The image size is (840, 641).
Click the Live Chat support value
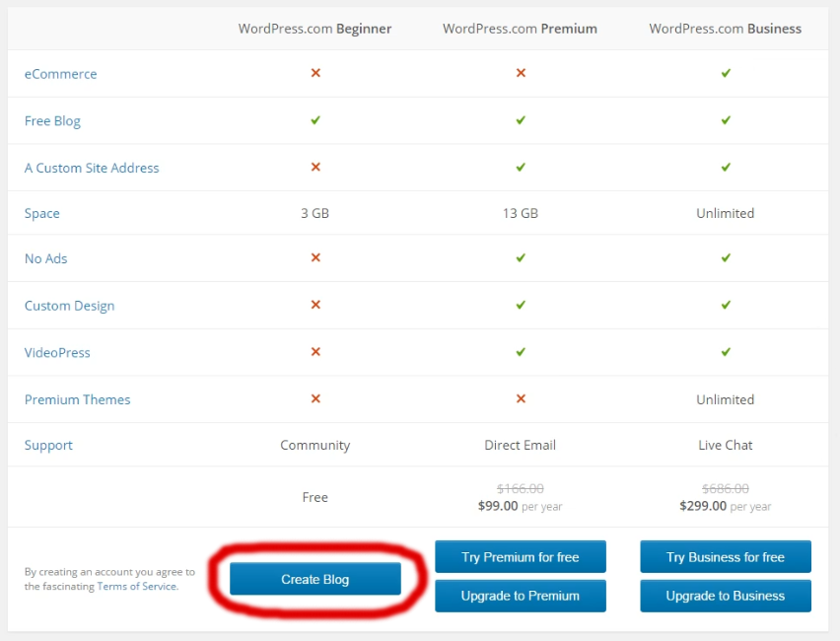click(726, 446)
